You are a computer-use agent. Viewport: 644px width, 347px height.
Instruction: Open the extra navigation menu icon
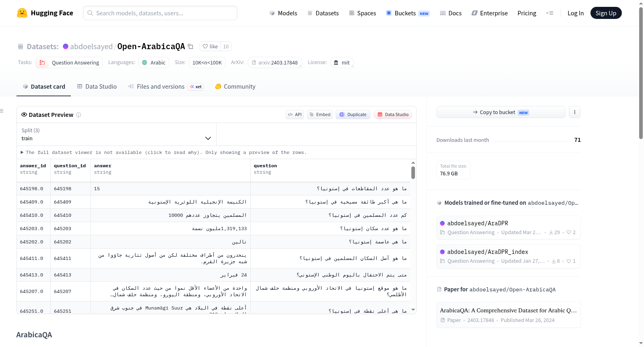549,13
